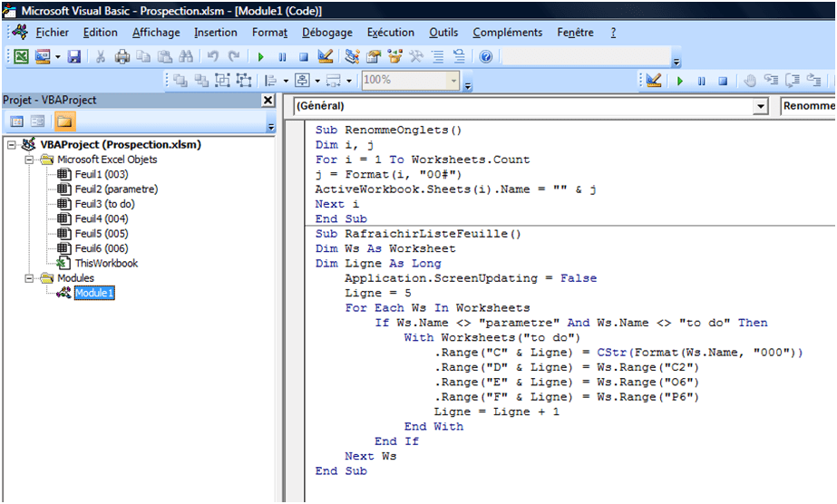Run the macro with green play icon

coord(261,56)
